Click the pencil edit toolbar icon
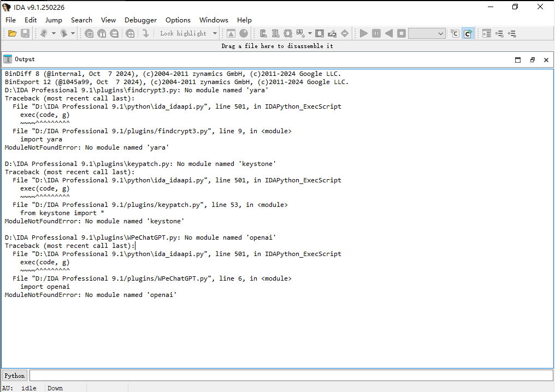This screenshot has width=555, height=392. [332, 33]
